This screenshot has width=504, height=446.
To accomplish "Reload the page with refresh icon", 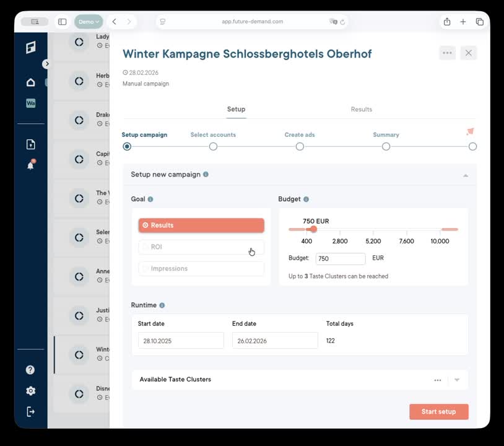I will (x=342, y=22).
